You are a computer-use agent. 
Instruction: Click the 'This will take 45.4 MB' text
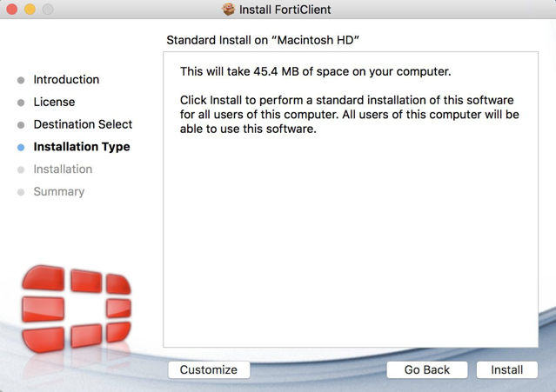[315, 71]
